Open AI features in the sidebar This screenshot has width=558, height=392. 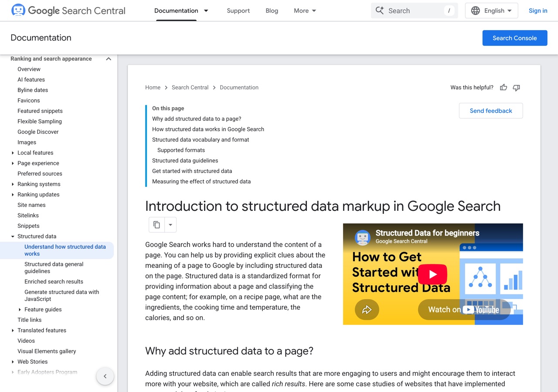coord(31,80)
